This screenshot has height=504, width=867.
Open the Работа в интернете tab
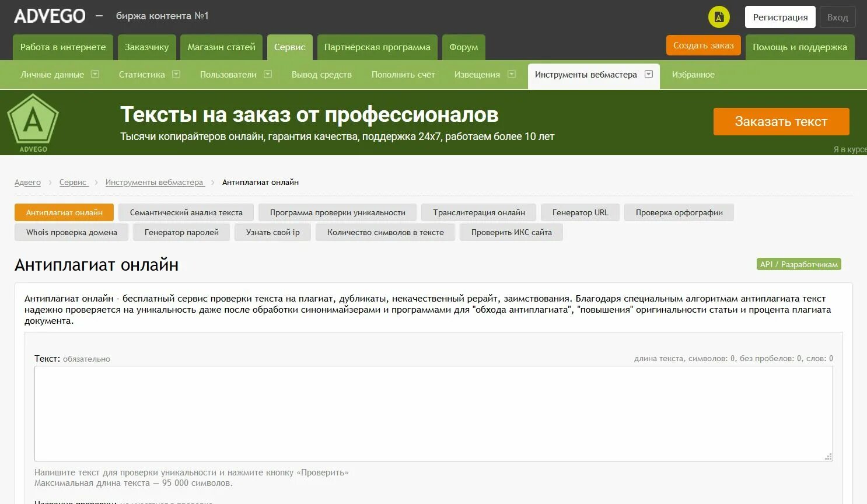pos(63,47)
